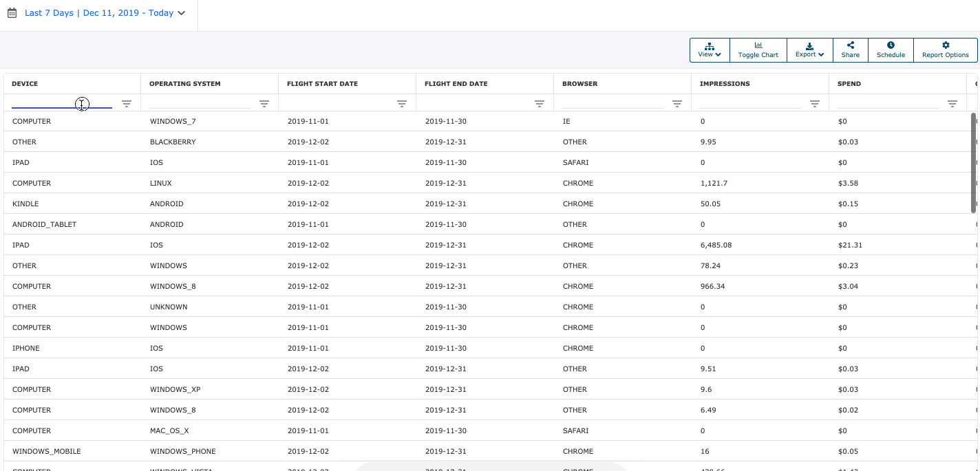Open the Last 7 Days date range dropdown

point(105,13)
